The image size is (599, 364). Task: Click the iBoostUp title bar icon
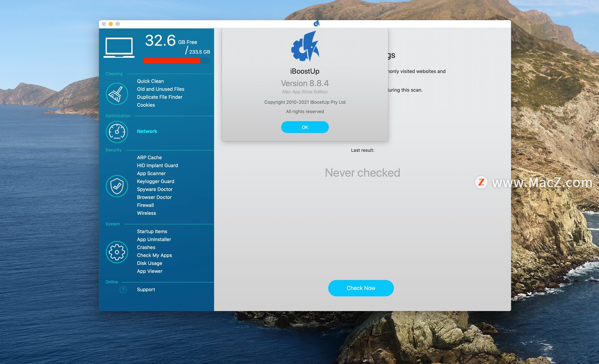316,24
